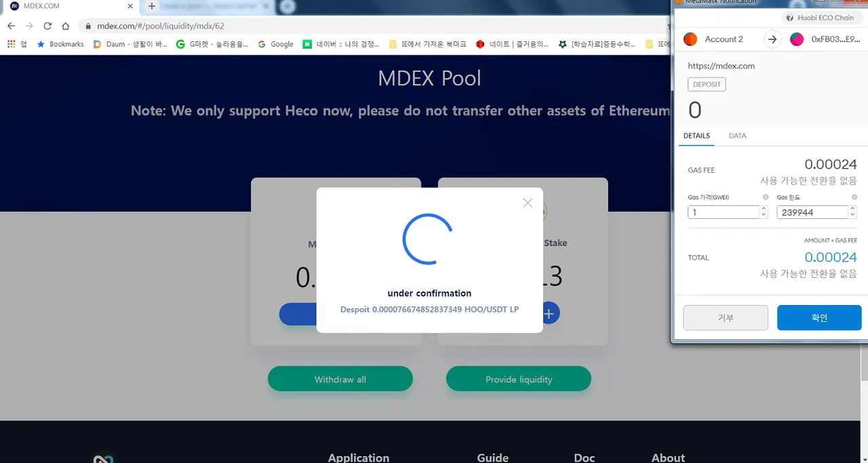This screenshot has height=463, width=868.
Task: Open Chrome home page icon
Action: point(66,26)
